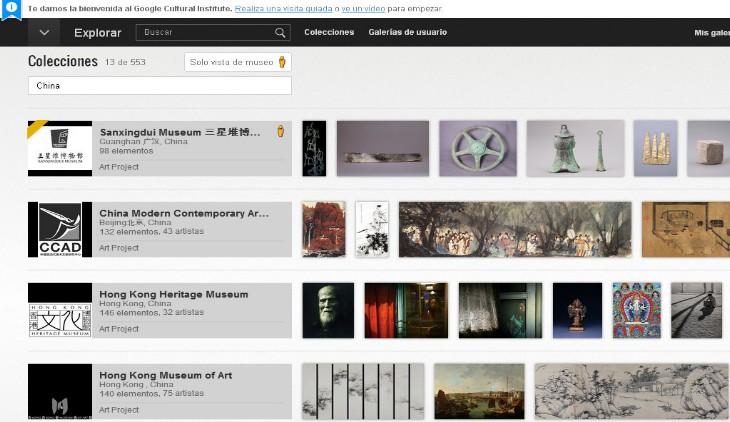Screen dimensions: 730x422
Task: Open the red curtain photo thumbnail
Action: coord(406,310)
